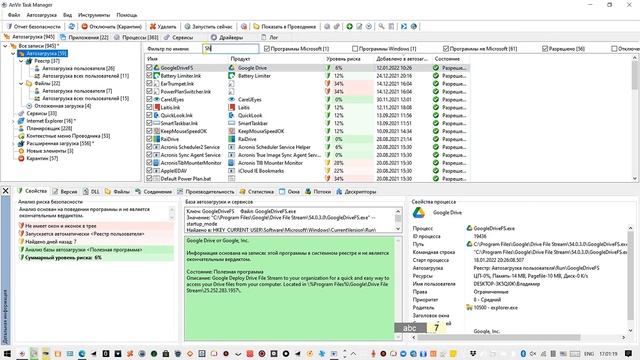This screenshot has width=640, height=360.
Task: Toggle the Программы Microsoft [1] checkbox
Action: coord(267,49)
